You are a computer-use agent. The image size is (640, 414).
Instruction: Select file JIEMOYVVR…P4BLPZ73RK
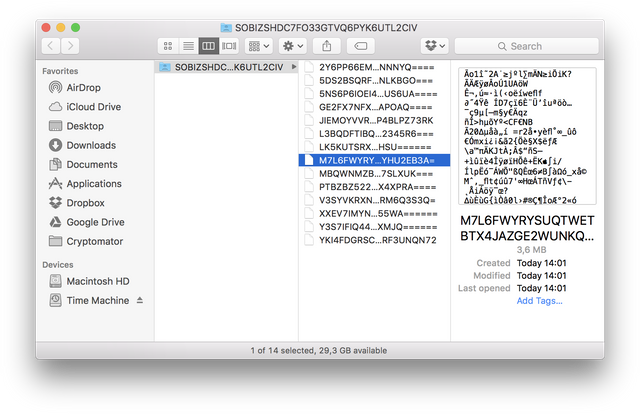tap(374, 120)
